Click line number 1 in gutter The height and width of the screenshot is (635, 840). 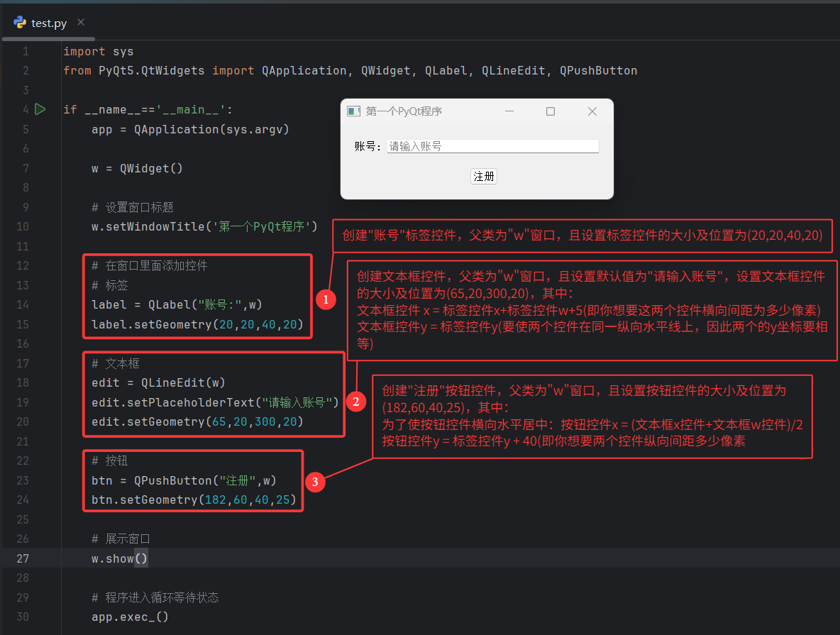pyautogui.click(x=26, y=52)
